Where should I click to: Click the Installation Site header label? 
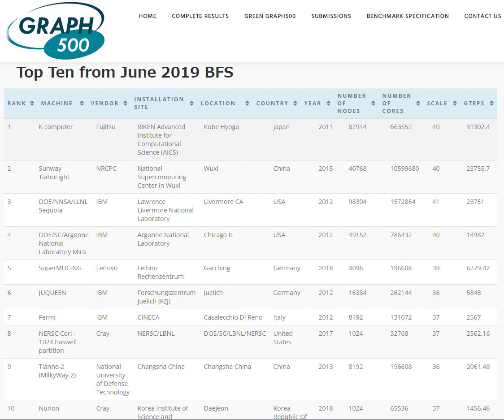click(159, 103)
